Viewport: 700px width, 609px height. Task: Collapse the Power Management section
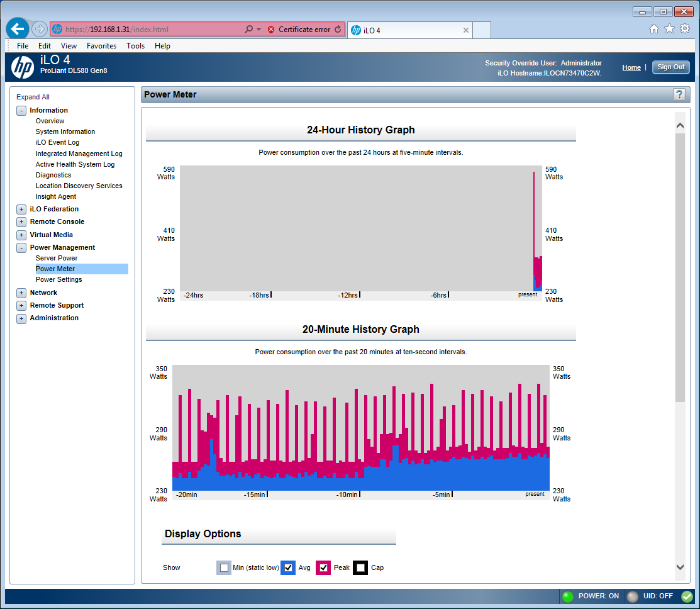(x=21, y=247)
